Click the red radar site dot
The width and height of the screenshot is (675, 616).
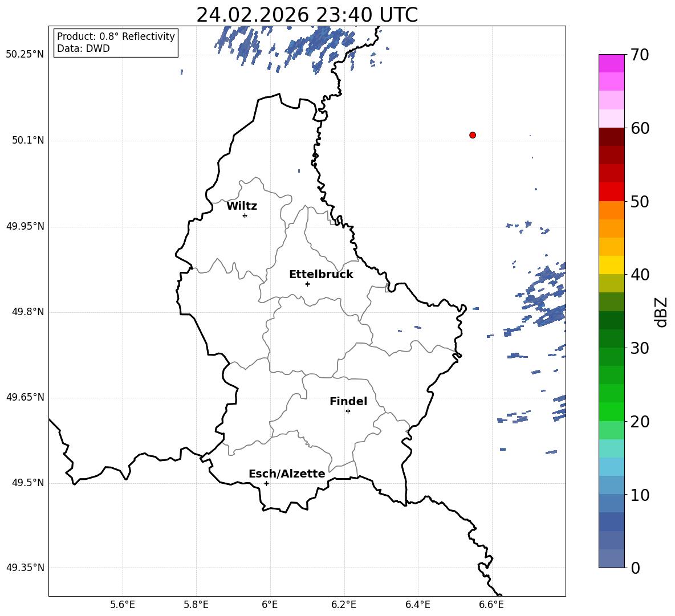[473, 135]
